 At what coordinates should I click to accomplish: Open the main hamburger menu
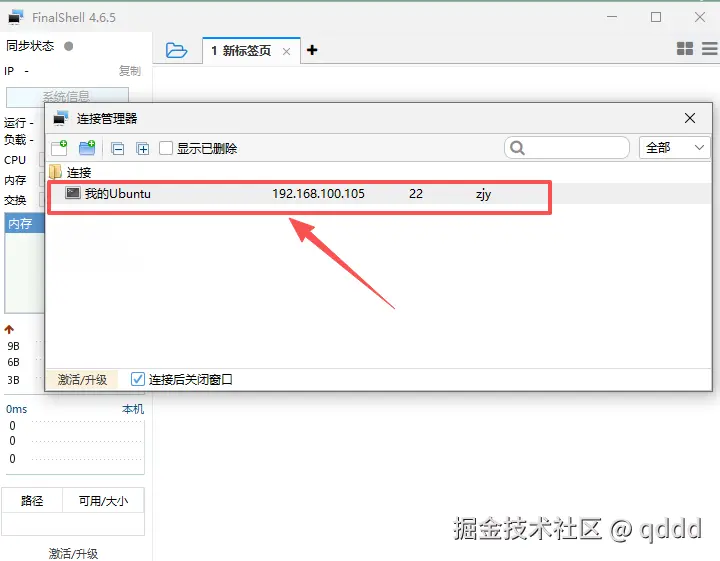709,49
